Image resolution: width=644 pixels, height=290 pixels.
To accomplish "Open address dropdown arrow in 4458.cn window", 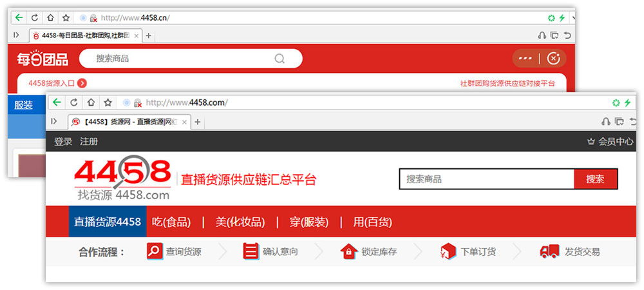I will point(573,18).
